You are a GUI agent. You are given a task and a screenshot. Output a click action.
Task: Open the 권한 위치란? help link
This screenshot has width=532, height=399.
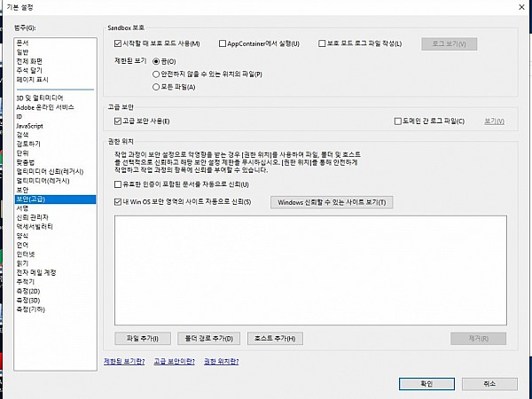click(222, 362)
